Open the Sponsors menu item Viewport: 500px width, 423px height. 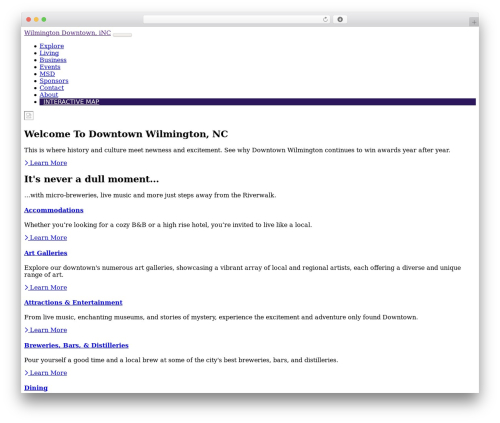pos(54,81)
